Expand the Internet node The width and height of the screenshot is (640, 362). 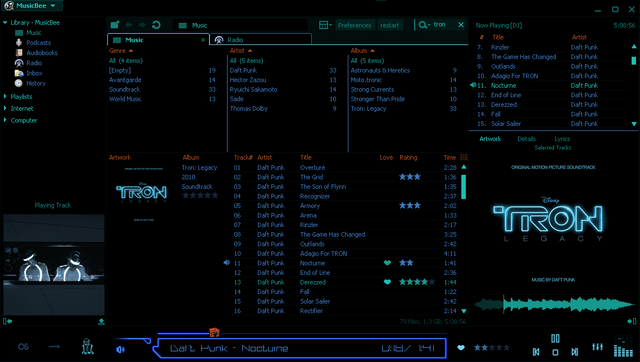coord(5,109)
